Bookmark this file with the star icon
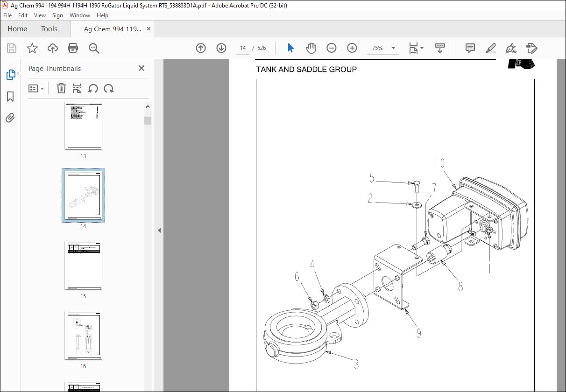 point(32,48)
